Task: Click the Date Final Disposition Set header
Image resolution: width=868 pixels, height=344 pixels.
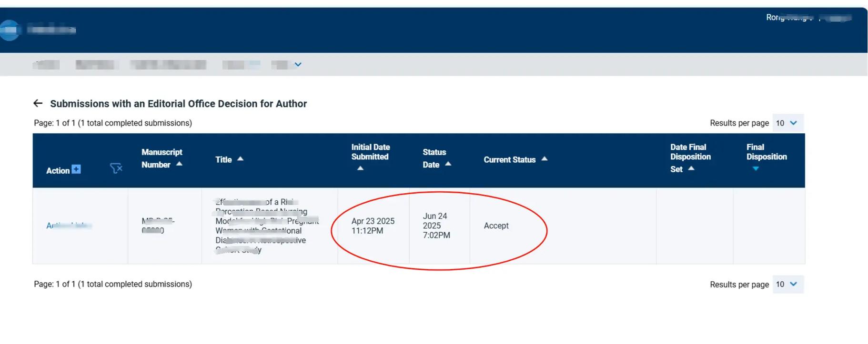Action: coord(690,158)
